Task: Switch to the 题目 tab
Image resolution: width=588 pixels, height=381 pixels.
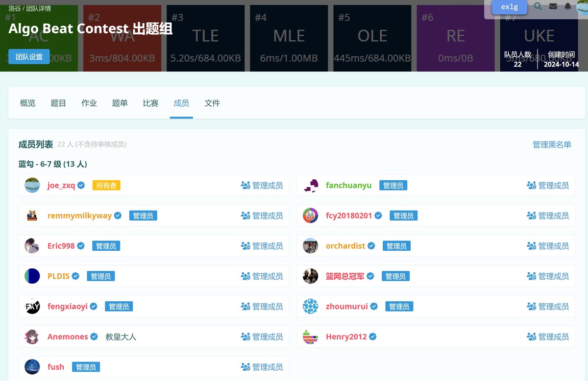Action: click(x=58, y=103)
